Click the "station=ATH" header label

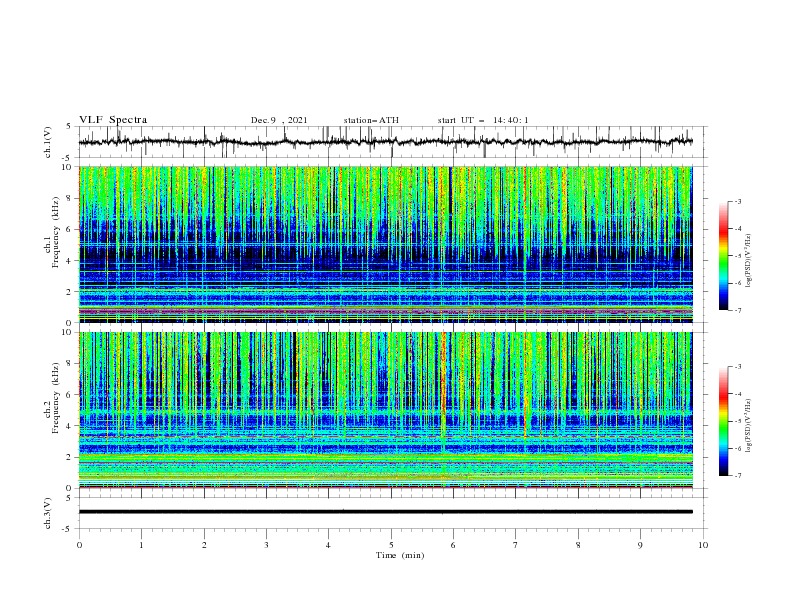pos(371,120)
